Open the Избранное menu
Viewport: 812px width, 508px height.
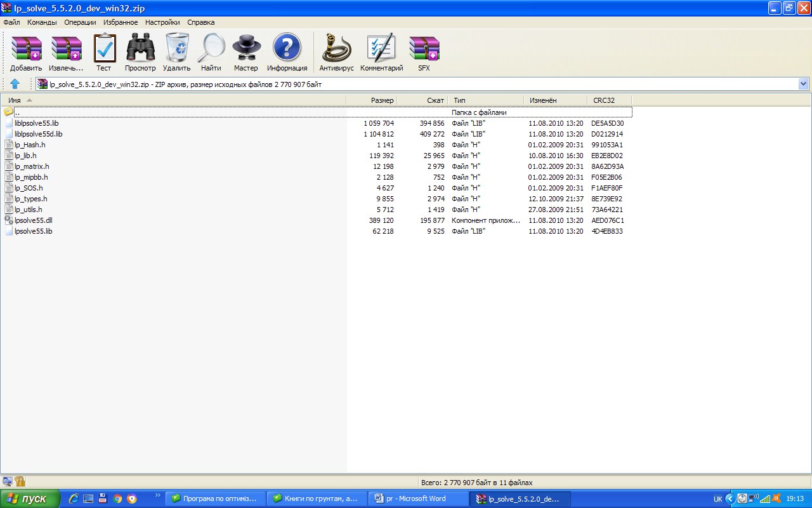(121, 22)
